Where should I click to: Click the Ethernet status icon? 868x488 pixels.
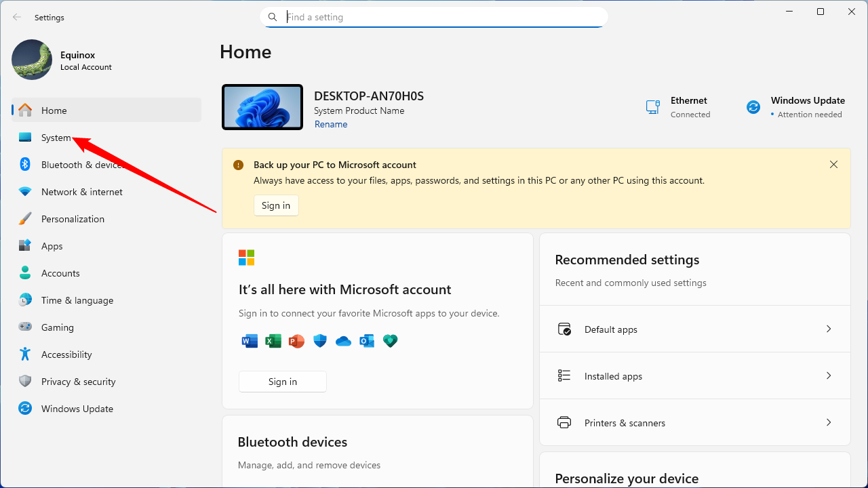[x=653, y=107]
